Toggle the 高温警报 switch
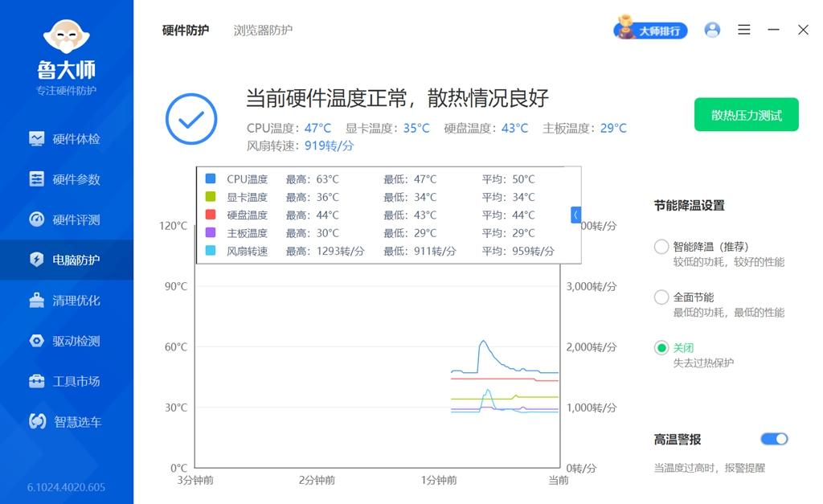 pos(774,439)
